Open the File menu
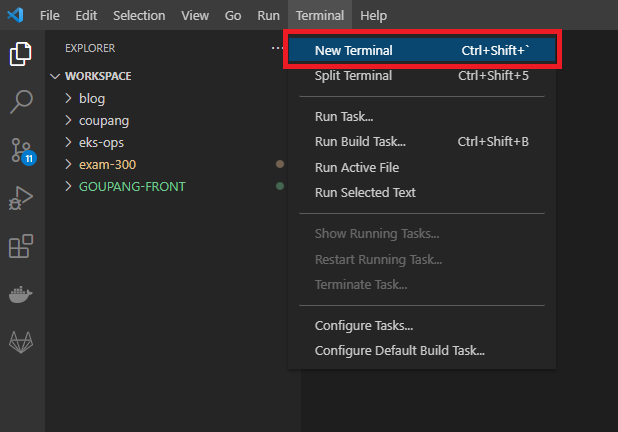 click(50, 15)
